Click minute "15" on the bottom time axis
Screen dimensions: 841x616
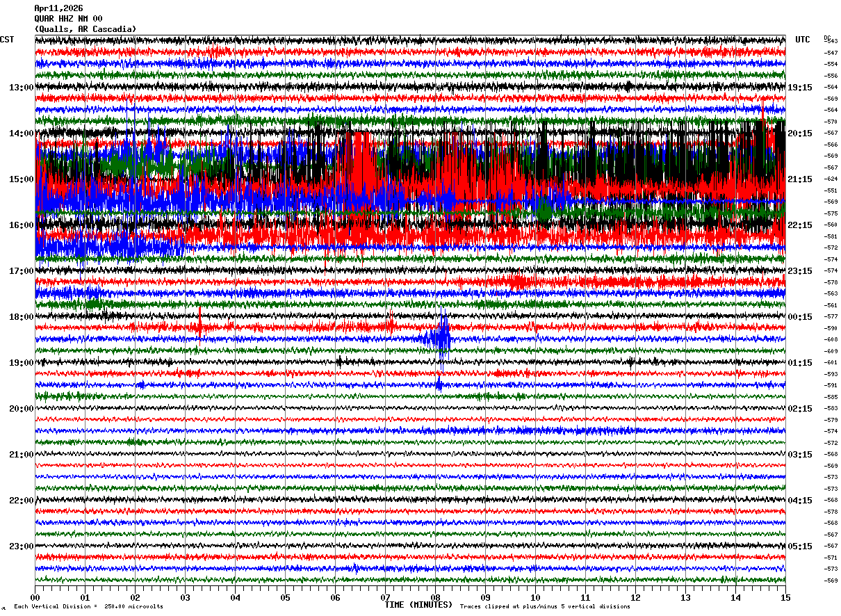tap(785, 597)
